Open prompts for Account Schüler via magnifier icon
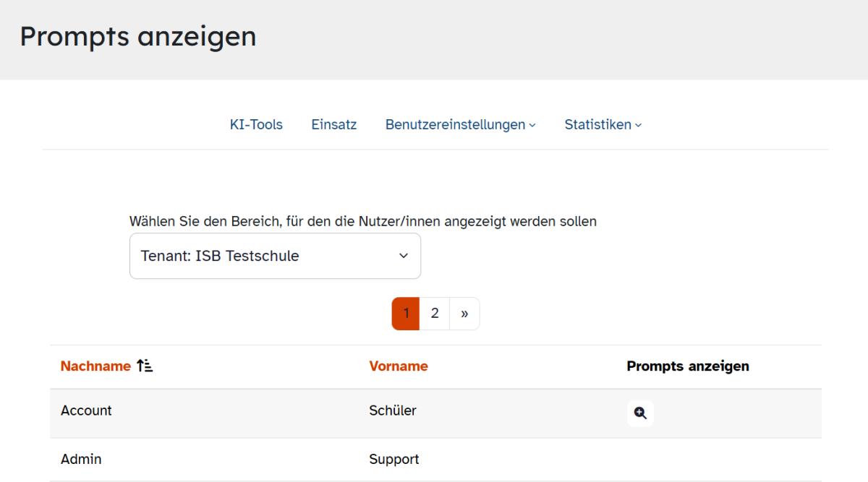The width and height of the screenshot is (868, 482). [x=640, y=413]
